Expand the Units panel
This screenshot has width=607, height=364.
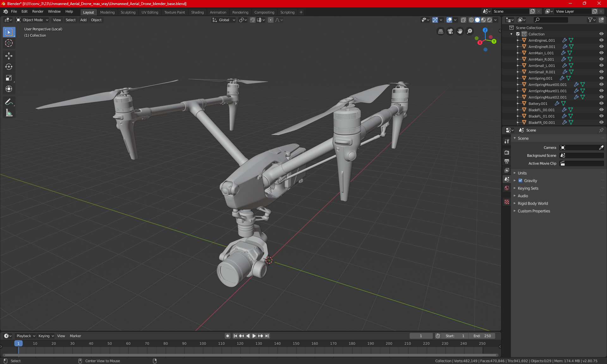tap(522, 173)
